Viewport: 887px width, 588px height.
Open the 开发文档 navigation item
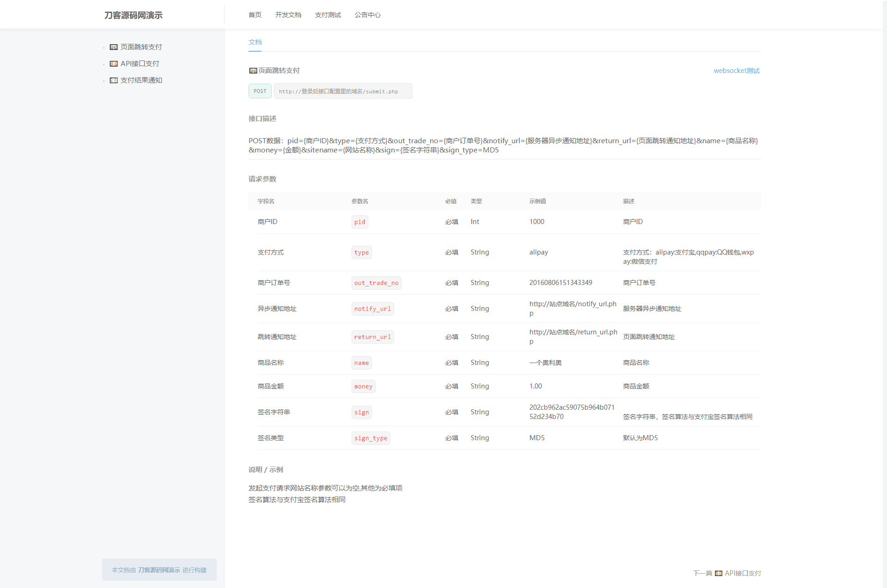[288, 15]
